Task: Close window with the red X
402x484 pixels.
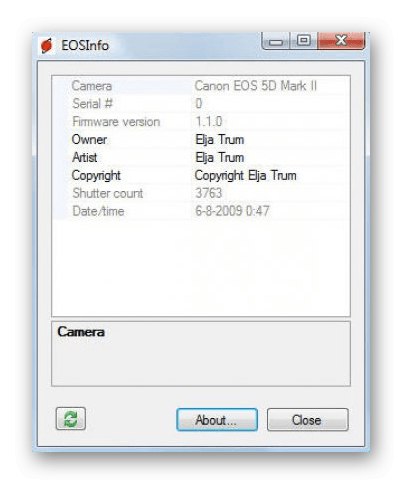Action: pyautogui.click(x=341, y=41)
